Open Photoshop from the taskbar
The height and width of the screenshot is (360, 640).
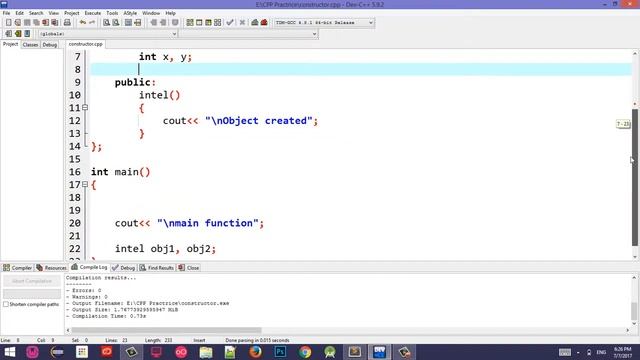280,351
